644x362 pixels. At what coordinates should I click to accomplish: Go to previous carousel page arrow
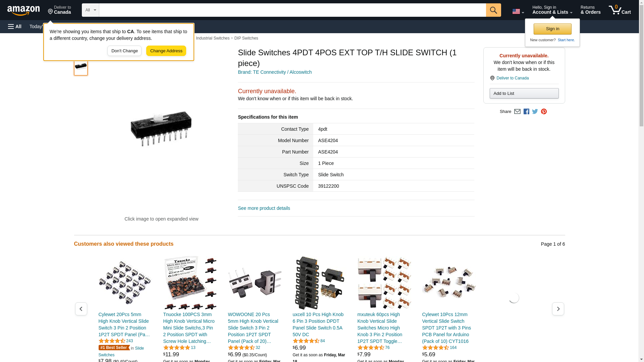(81, 309)
